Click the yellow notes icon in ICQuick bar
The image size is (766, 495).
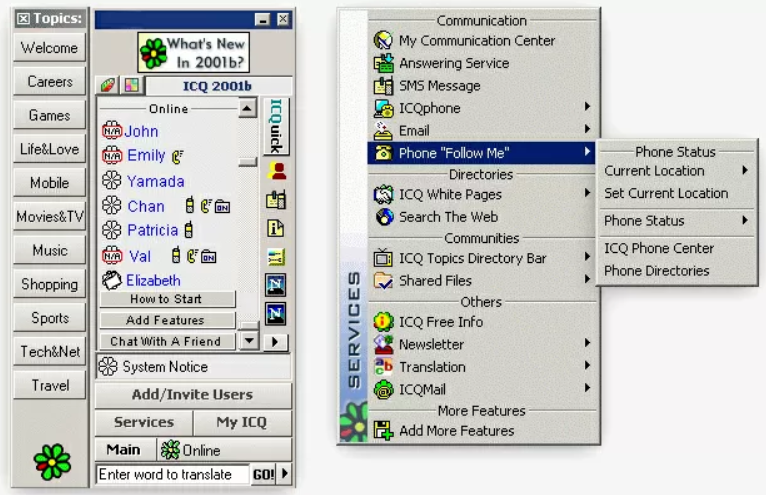click(x=276, y=257)
